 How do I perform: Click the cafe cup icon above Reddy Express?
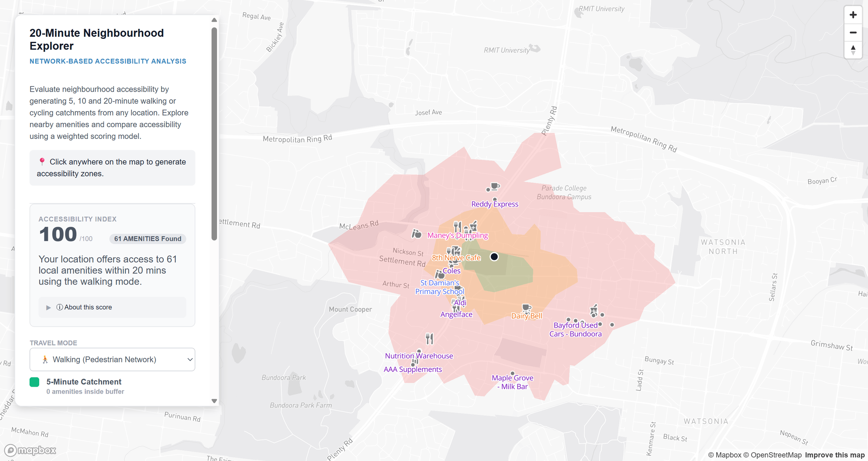495,186
